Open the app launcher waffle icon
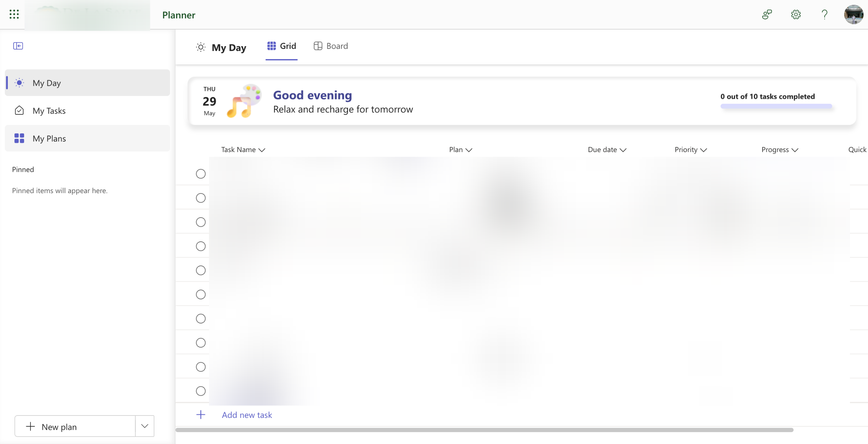Screen dimensions: 868x444 point(14,14)
